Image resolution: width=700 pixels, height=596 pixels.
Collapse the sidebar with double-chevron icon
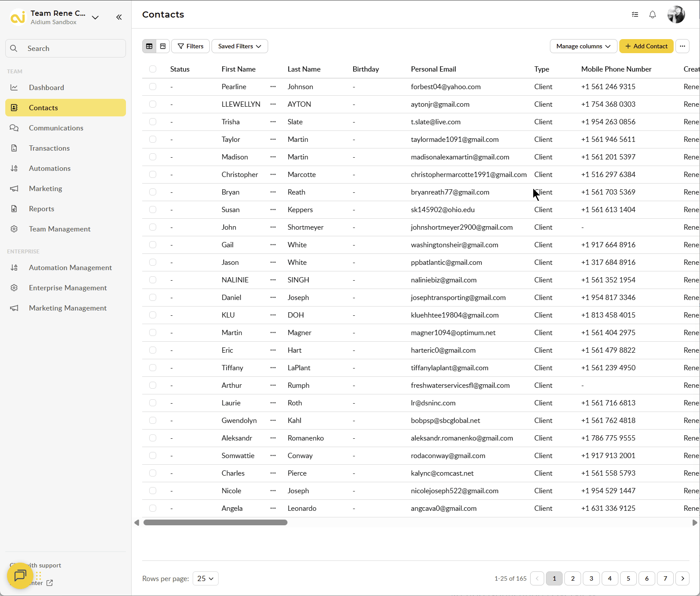pos(119,17)
